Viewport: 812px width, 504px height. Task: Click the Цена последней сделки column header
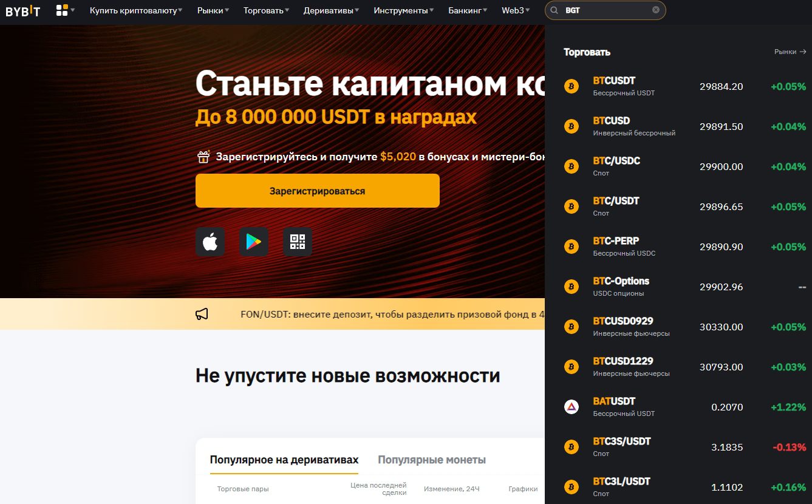[378, 489]
